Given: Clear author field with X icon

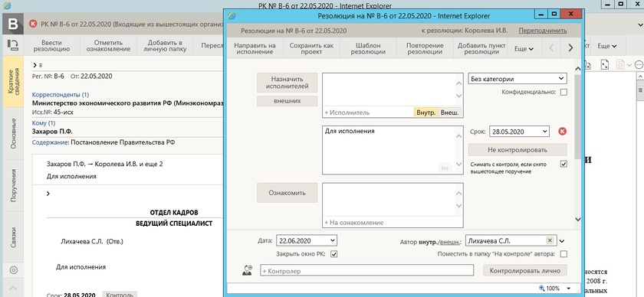Looking at the screenshot, I should 550,241.
